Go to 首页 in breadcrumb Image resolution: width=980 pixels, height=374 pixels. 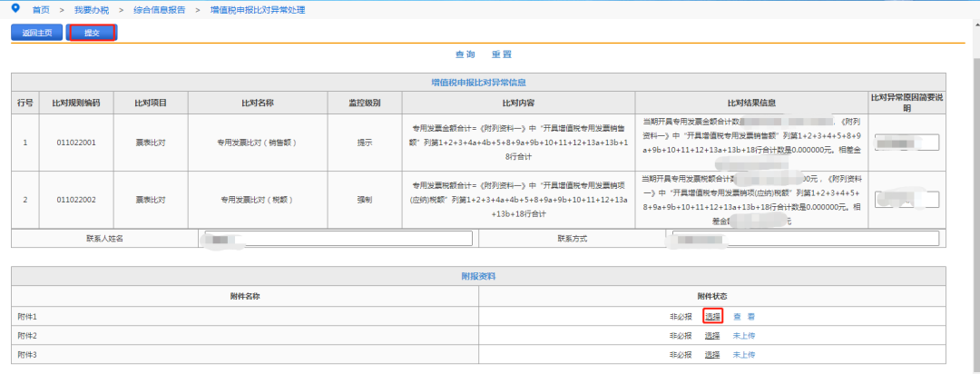point(41,10)
